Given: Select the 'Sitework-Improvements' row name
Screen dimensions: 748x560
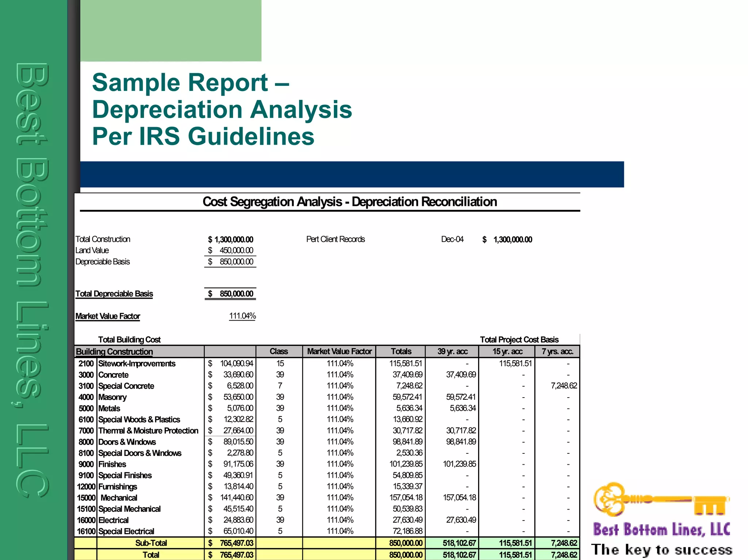Looking at the screenshot, I should [x=137, y=364].
